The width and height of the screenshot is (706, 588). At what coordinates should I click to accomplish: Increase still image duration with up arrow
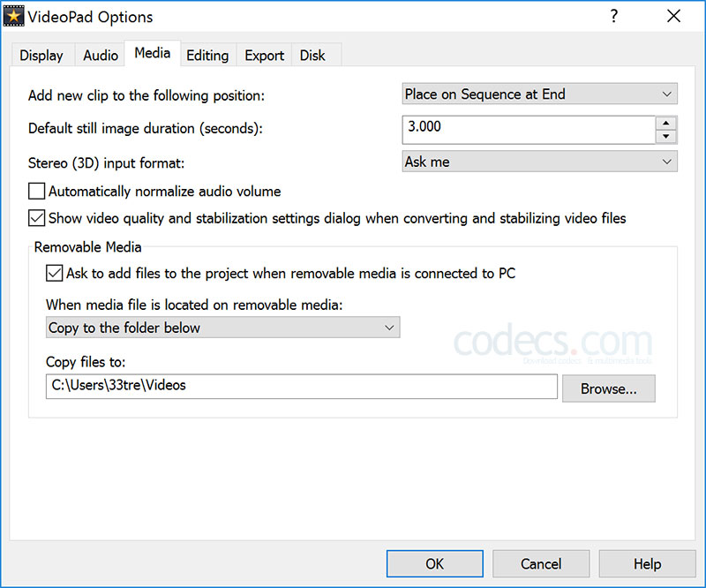pyautogui.click(x=666, y=123)
